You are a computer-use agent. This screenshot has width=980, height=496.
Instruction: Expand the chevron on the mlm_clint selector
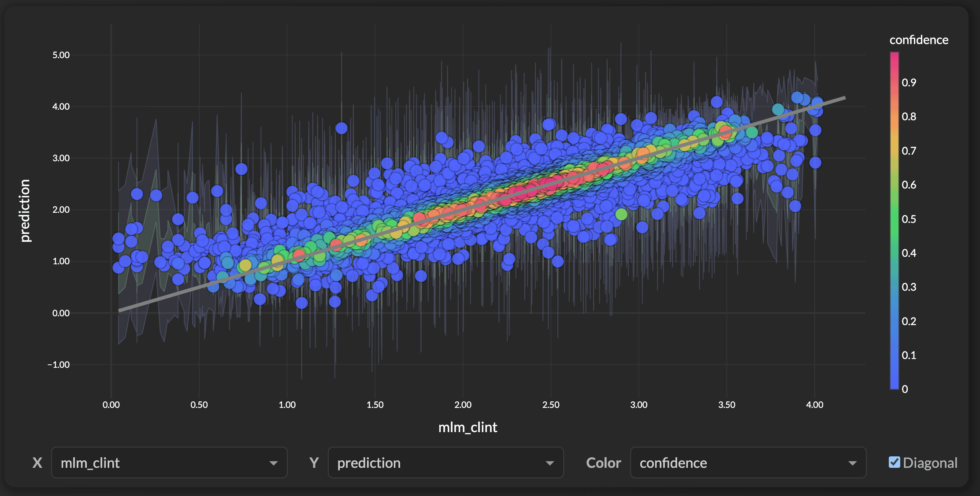click(x=274, y=463)
